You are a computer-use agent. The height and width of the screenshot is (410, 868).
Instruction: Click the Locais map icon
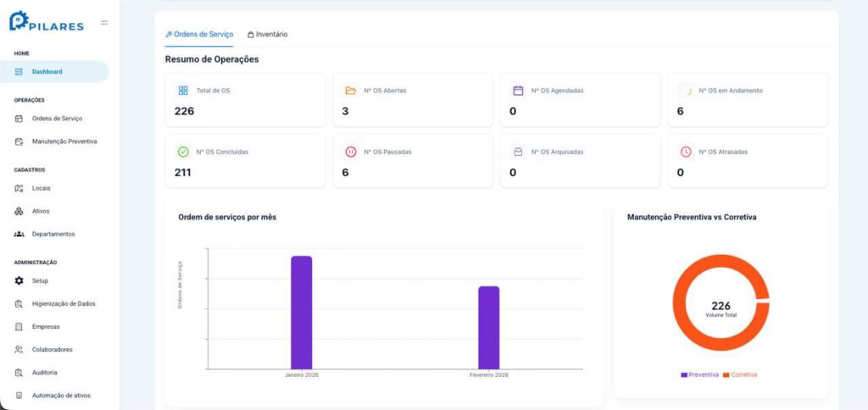(19, 188)
